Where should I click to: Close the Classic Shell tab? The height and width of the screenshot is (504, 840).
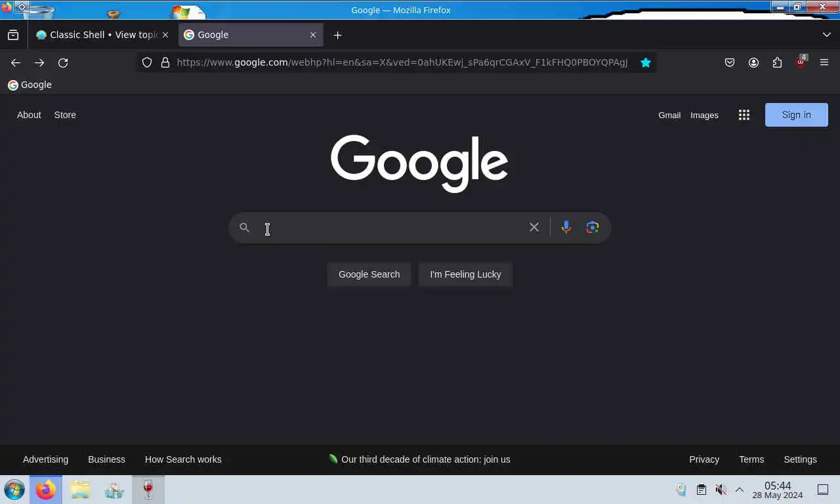coord(165,35)
